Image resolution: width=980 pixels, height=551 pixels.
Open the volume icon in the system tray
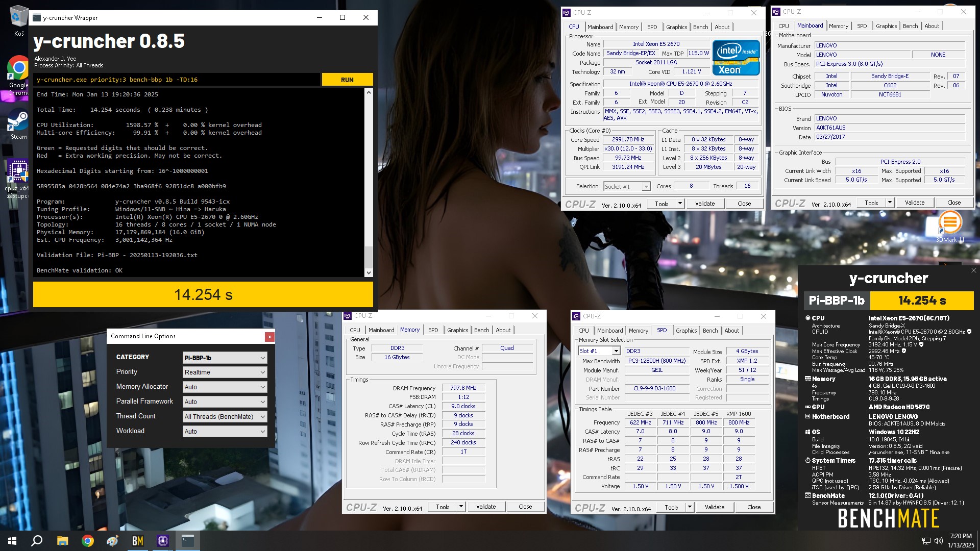(x=938, y=541)
